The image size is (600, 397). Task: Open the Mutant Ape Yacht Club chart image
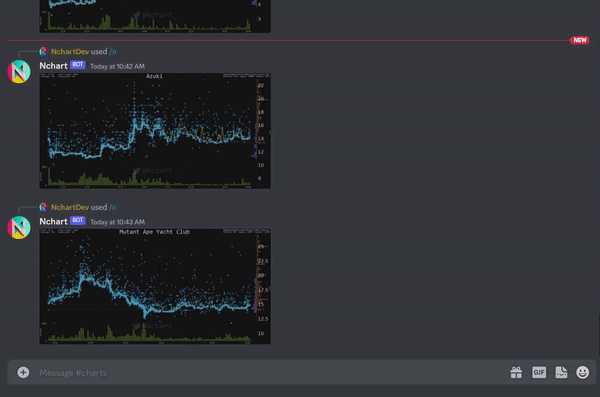(x=155, y=286)
